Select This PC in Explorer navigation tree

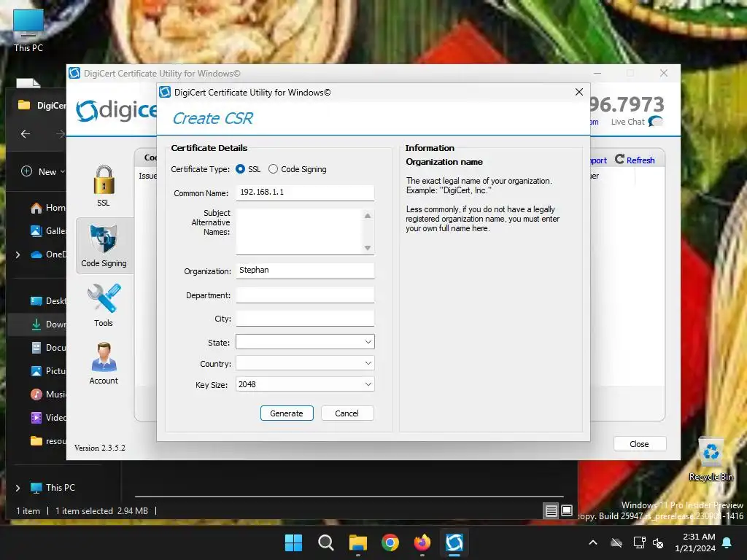click(53, 488)
